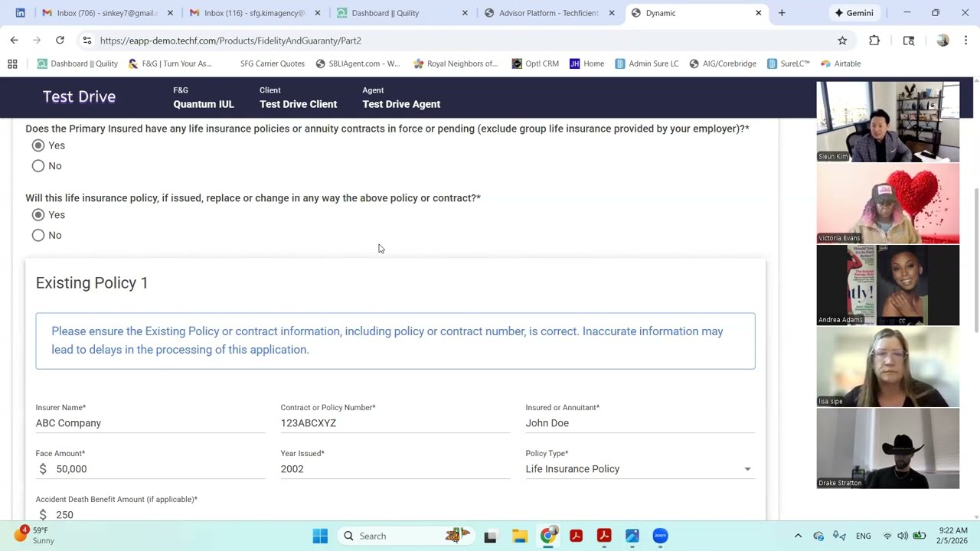Open the AIG/Corebridge bookmark
This screenshot has width=980, height=551.
(723, 64)
